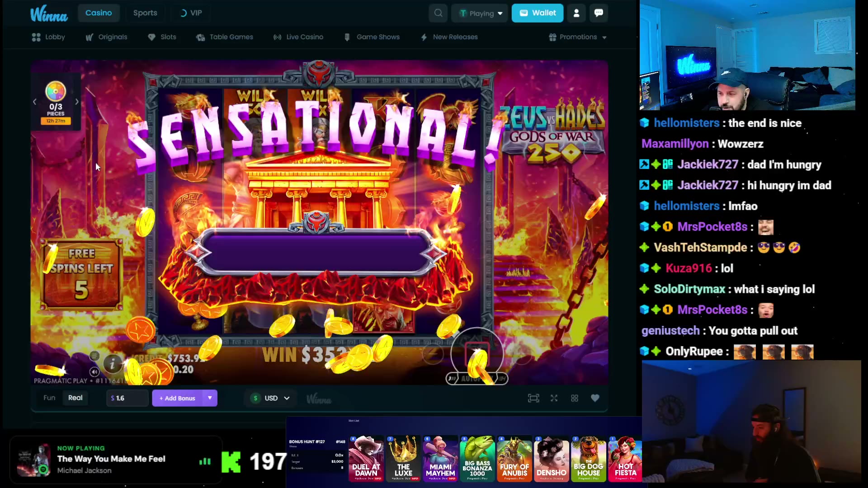Click SoloDirtymax username in chat
Image resolution: width=868 pixels, height=488 pixels.
tap(689, 289)
